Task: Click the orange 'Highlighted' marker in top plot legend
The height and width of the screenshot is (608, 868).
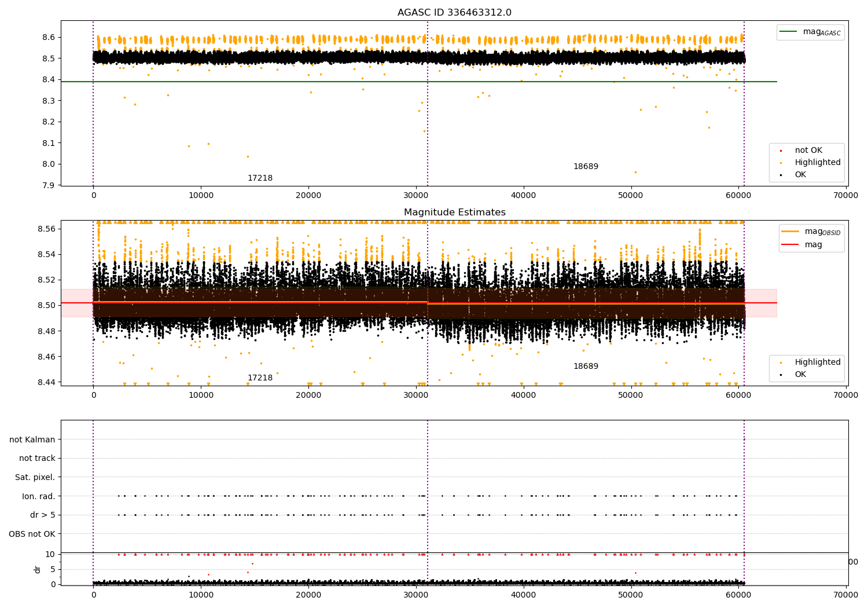Action: click(781, 163)
